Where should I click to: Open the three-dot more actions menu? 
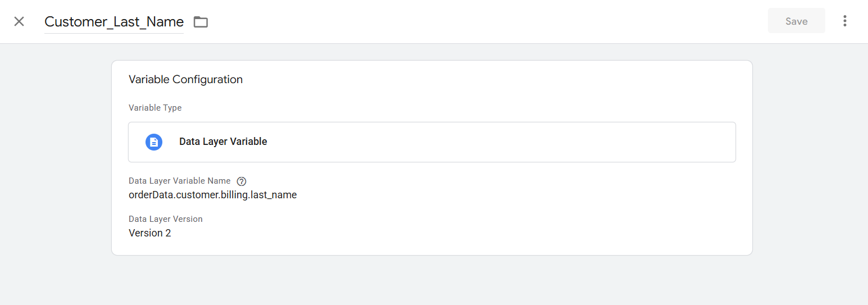point(844,21)
